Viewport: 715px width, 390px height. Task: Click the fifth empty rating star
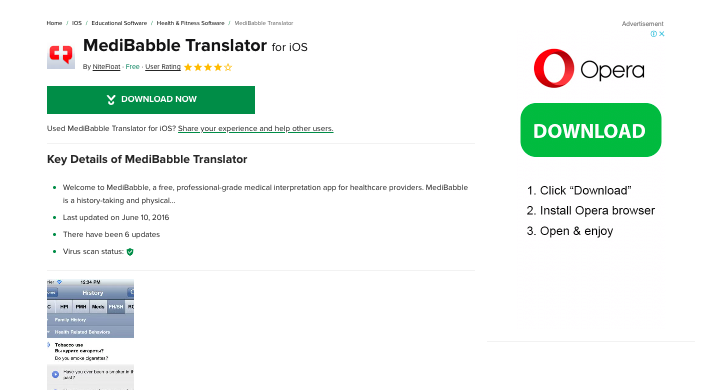[x=228, y=67]
